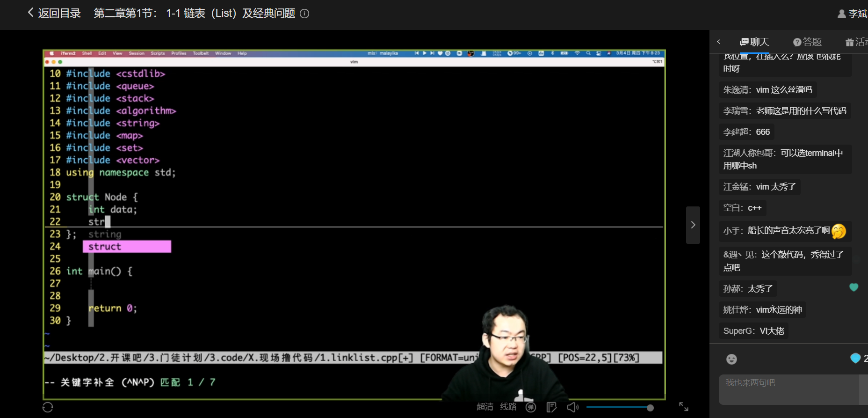Click the lesson title 链表（List）及经典问题
868x418 pixels.
point(239,13)
